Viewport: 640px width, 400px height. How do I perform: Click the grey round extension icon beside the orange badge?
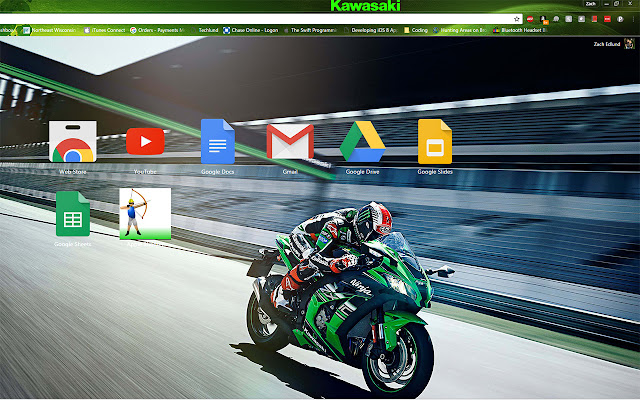tap(556, 19)
